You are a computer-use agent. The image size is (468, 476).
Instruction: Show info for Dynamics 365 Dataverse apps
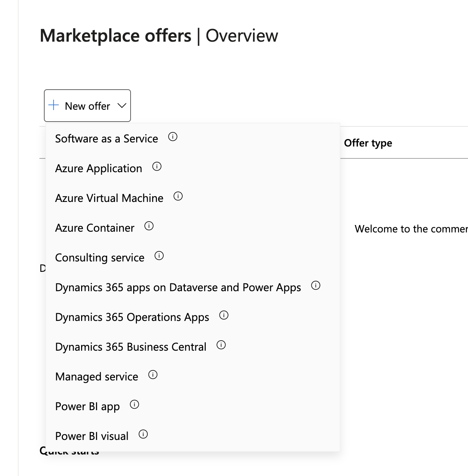pos(316,285)
